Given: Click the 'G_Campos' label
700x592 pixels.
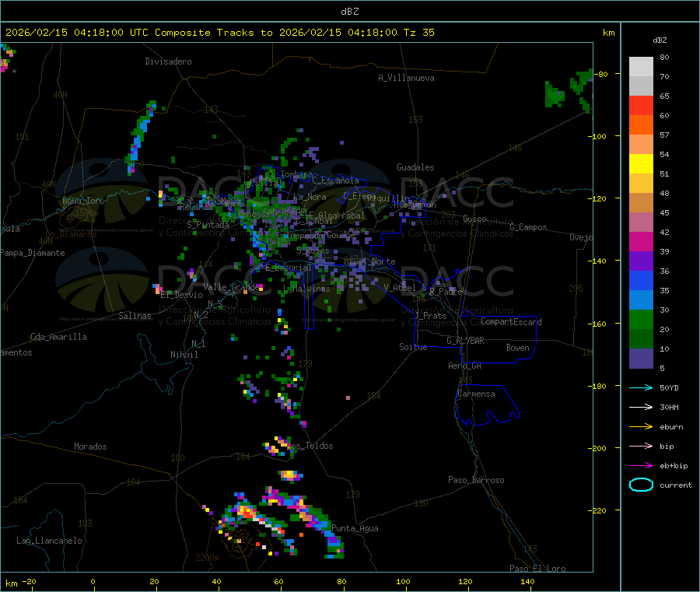Looking at the screenshot, I should [528, 227].
